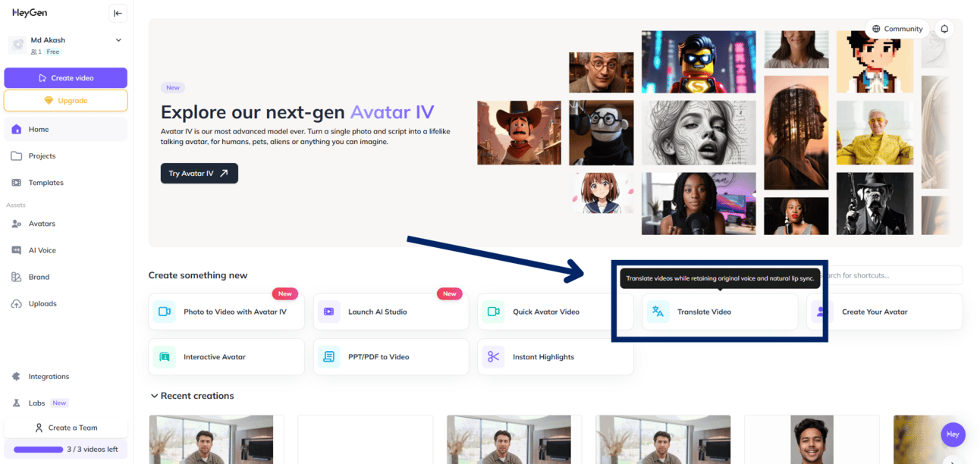Click the PPT/PDF to Video document icon

pyautogui.click(x=328, y=356)
